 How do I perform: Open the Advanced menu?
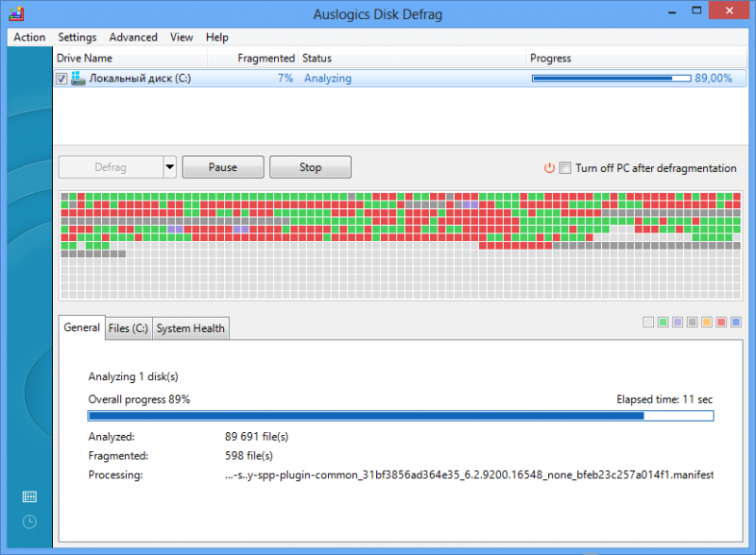pyautogui.click(x=133, y=37)
